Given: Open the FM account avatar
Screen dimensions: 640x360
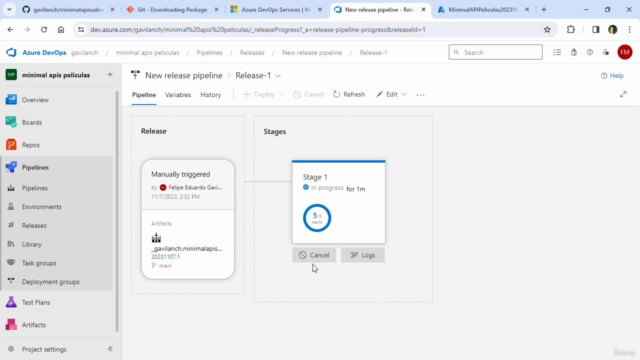Looking at the screenshot, I should tap(625, 52).
